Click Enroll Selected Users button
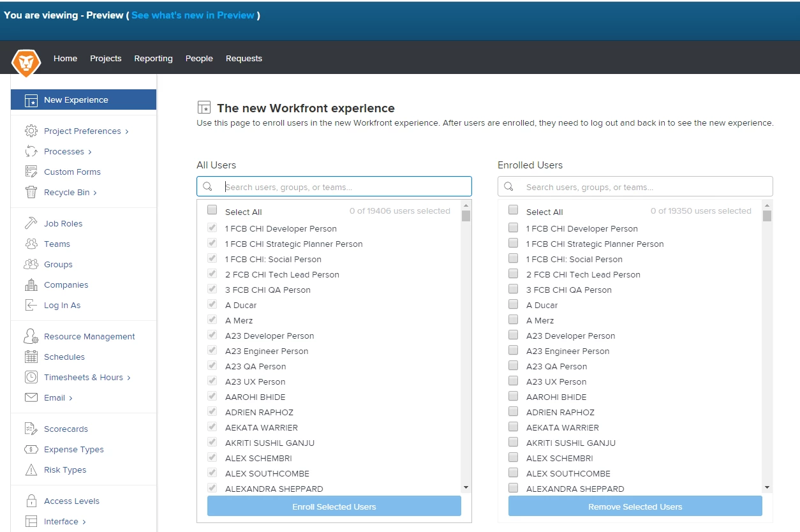Screen dimensions: 800x532 pos(334,506)
